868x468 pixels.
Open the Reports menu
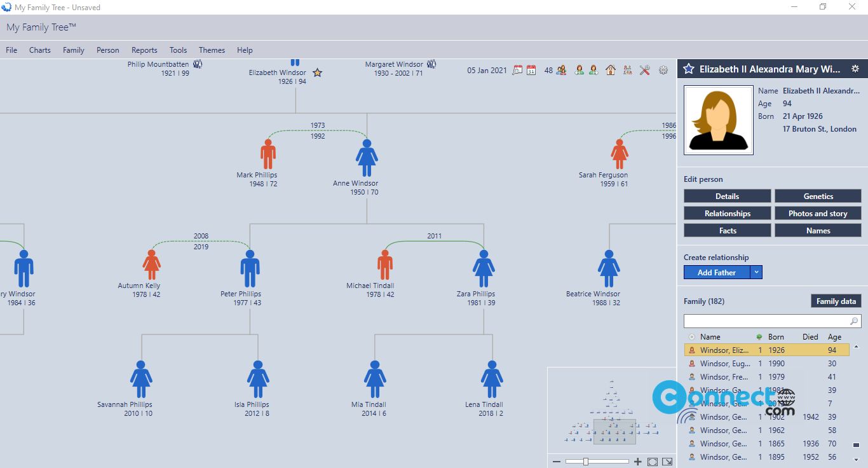[144, 50]
